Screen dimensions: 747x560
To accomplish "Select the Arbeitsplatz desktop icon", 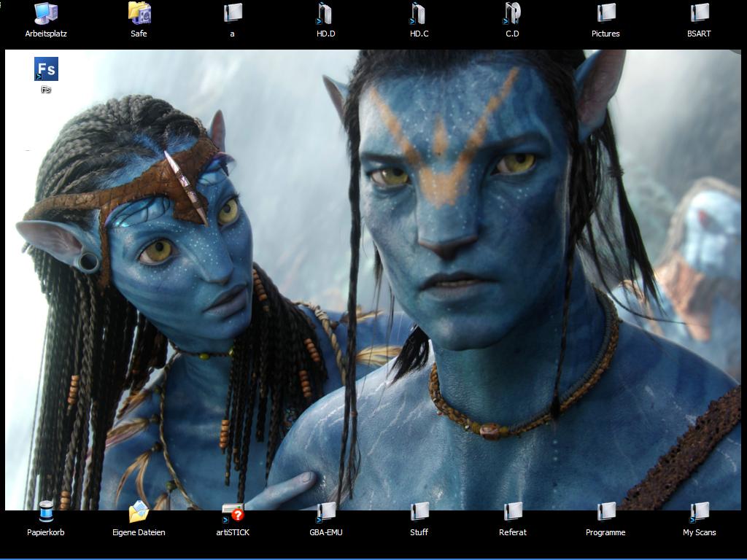I will [46, 14].
